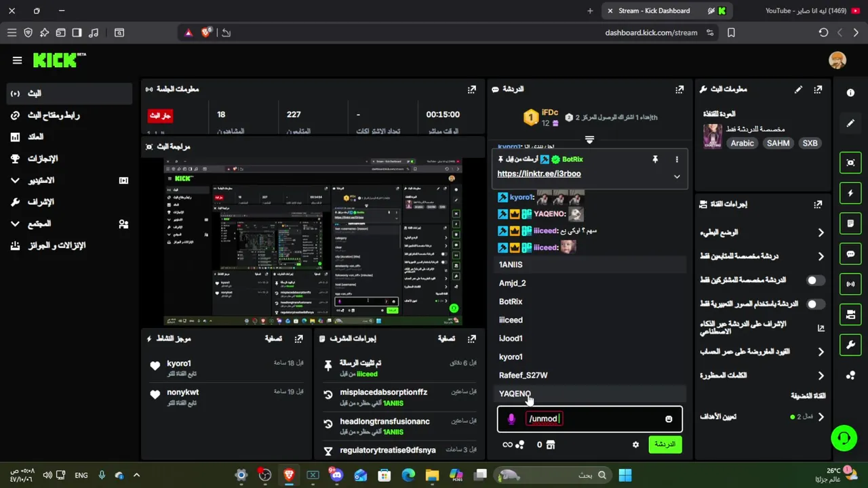Viewport: 868px width, 488px height.
Task: Open the profile avatar in top-right corner
Action: pyautogui.click(x=837, y=60)
